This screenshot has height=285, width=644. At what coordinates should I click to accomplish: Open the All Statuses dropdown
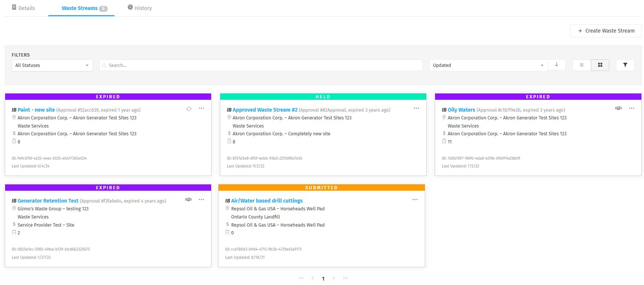pos(52,65)
